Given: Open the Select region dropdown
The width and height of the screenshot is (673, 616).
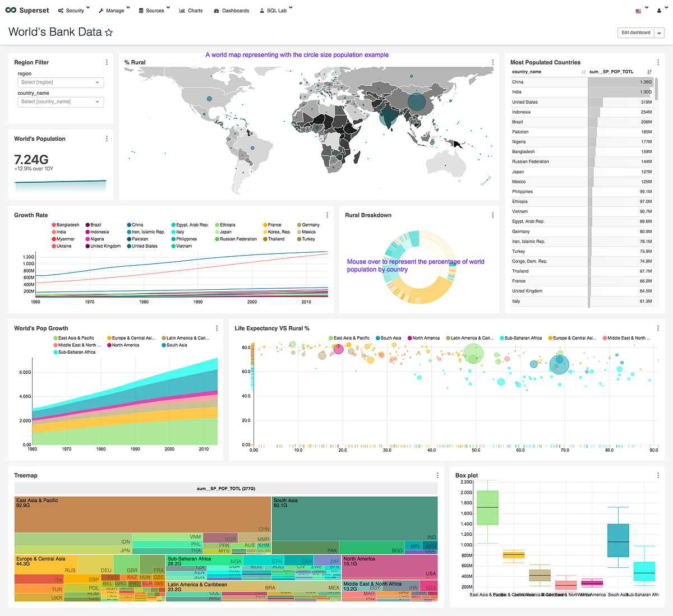Looking at the screenshot, I should pyautogui.click(x=60, y=82).
